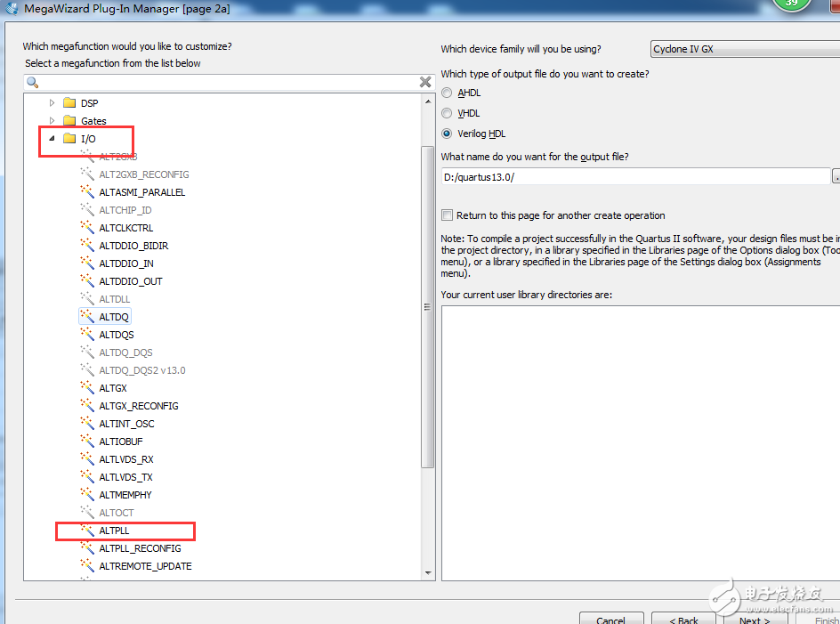
Task: Click the ALTINT_OSC wand icon
Action: tap(87, 423)
